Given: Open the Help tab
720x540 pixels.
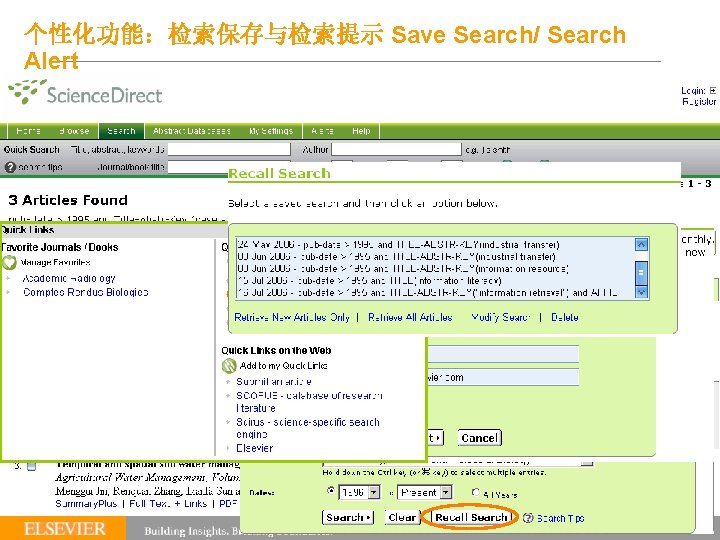Looking at the screenshot, I should pos(361,131).
